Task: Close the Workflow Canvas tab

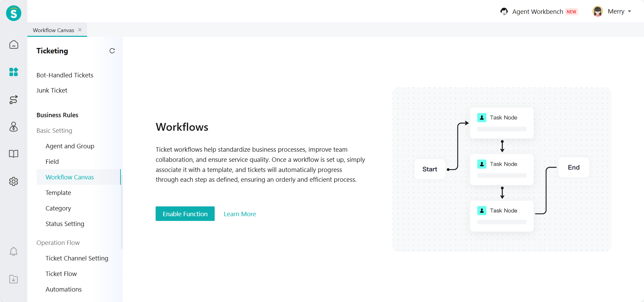Action: (x=80, y=30)
